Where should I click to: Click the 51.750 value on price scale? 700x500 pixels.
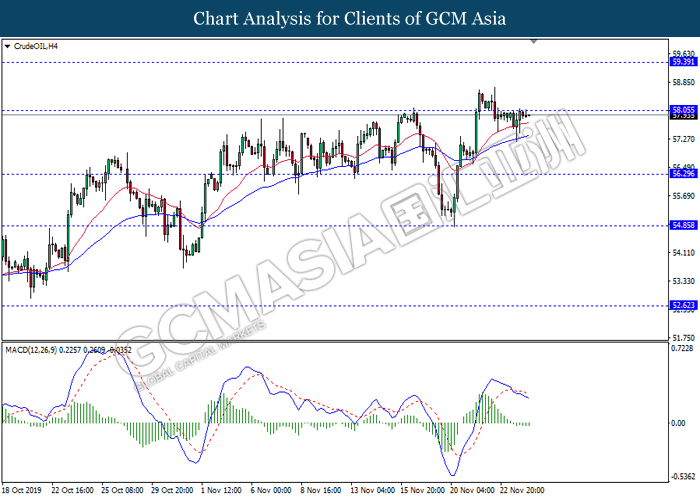coord(683,337)
